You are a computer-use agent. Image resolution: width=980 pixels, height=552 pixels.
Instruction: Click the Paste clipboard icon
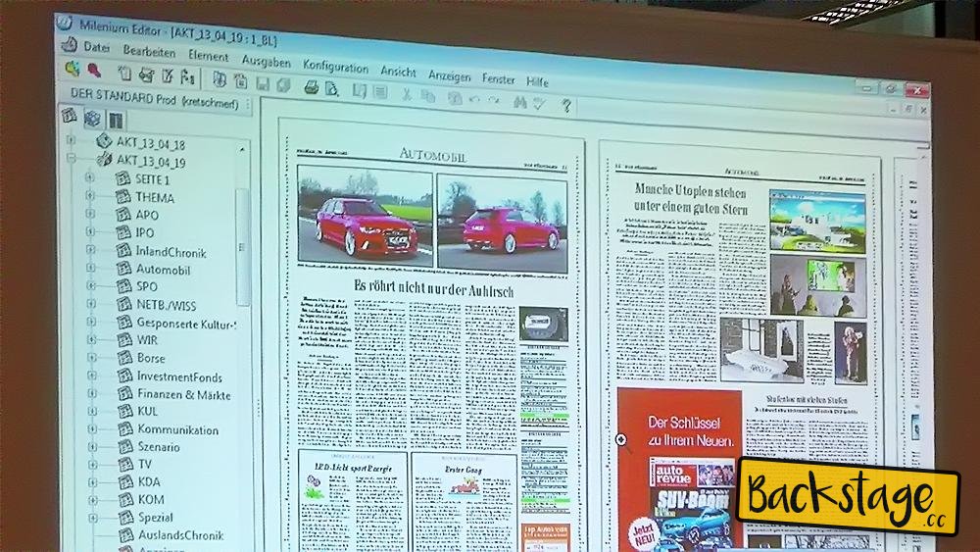coord(455,97)
